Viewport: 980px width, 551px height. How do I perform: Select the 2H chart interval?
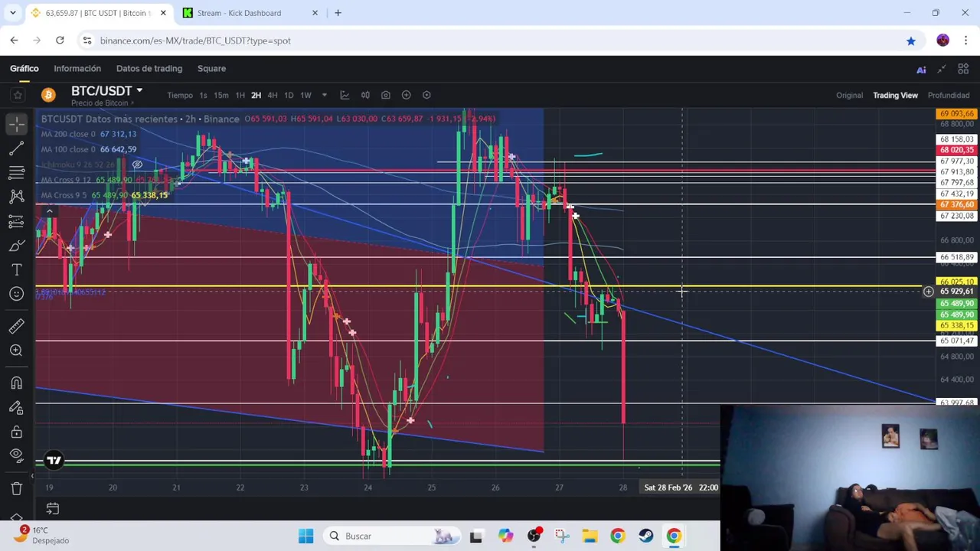[x=256, y=95]
